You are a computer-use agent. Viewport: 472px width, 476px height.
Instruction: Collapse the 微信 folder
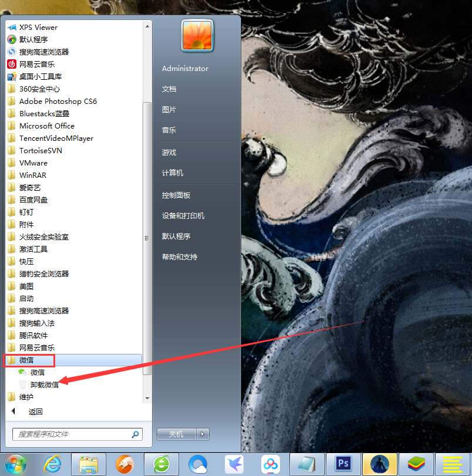26,360
